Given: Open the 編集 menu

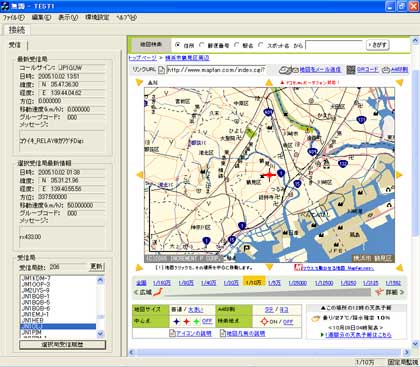Looking at the screenshot, I should tap(41, 17).
